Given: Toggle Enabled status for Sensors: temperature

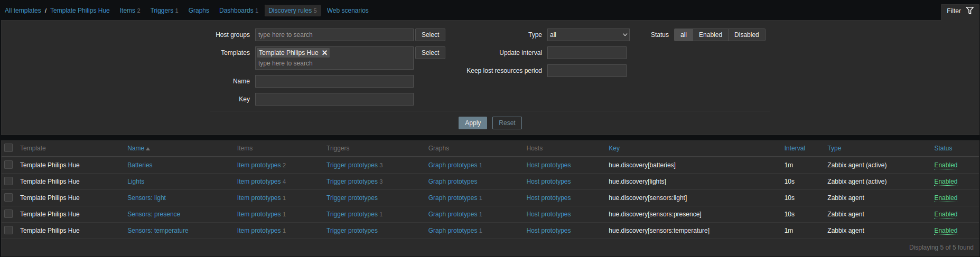Looking at the screenshot, I should click(946, 231).
